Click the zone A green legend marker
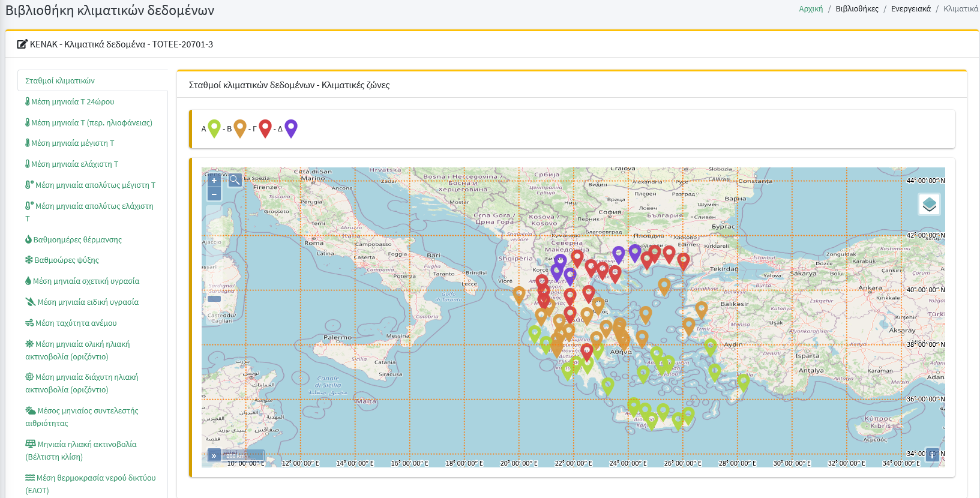The image size is (980, 498). pyautogui.click(x=214, y=128)
